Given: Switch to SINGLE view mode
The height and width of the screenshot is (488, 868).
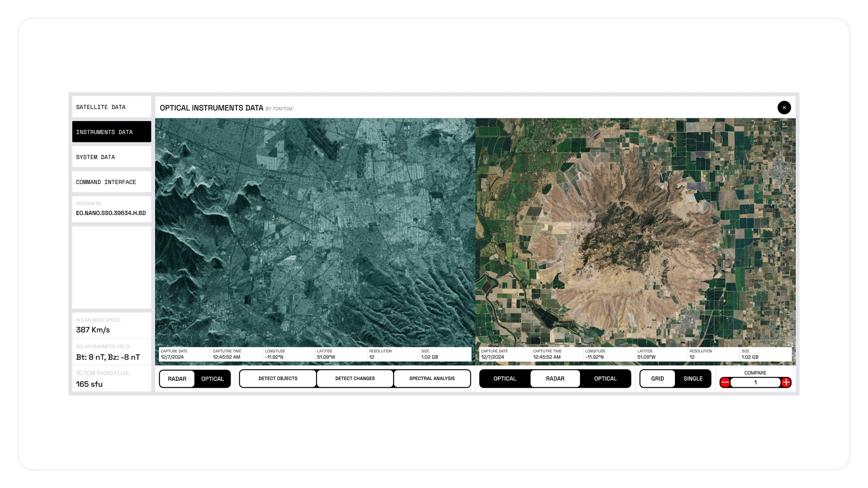Looking at the screenshot, I should (x=693, y=379).
